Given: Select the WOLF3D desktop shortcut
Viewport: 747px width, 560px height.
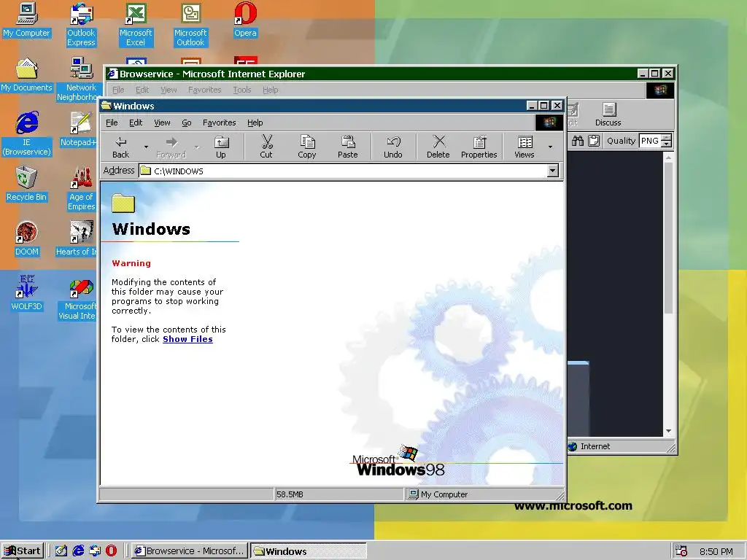Looking at the screenshot, I should click(27, 293).
